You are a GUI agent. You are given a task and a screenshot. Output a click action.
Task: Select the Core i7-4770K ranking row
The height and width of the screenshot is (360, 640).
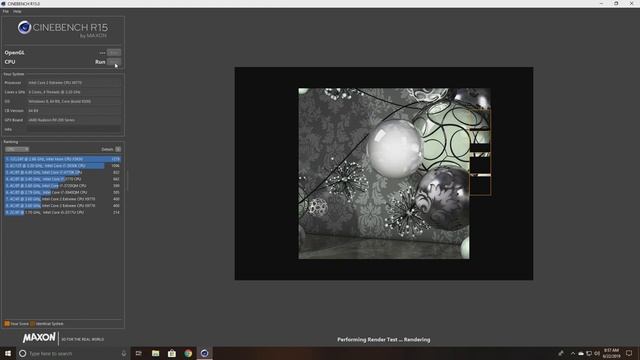click(x=63, y=172)
